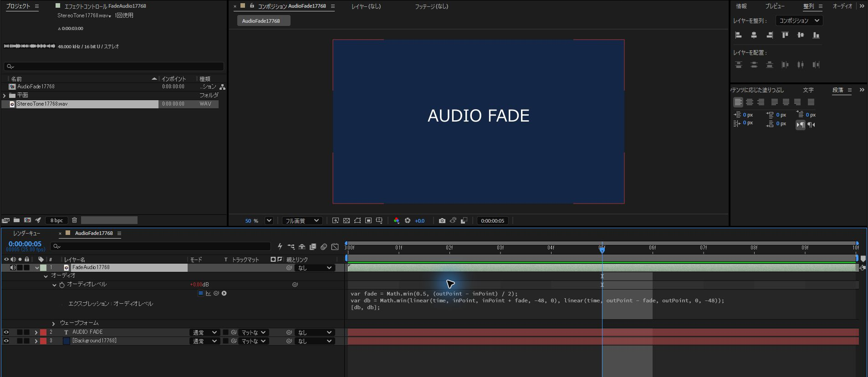Take snapshot with camera icon
This screenshot has height=377, width=868.
tap(442, 220)
